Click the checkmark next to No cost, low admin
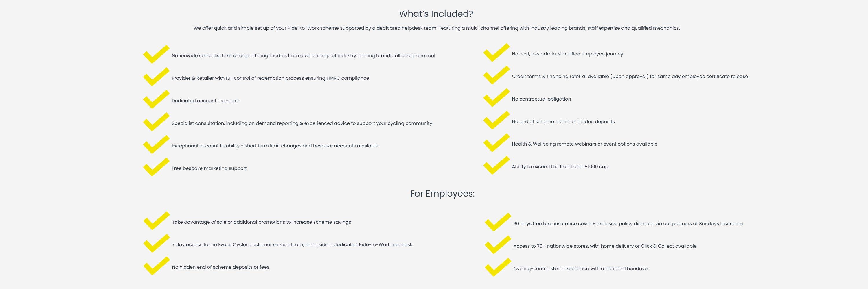 pyautogui.click(x=496, y=53)
